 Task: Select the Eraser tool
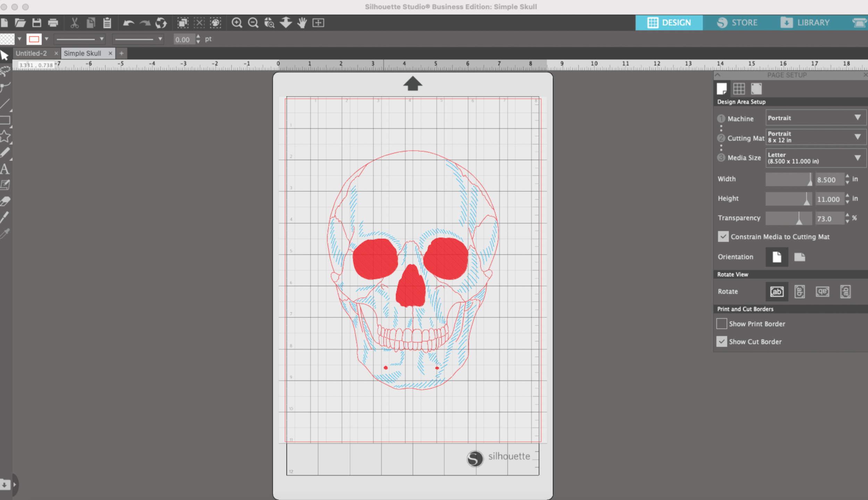(x=5, y=201)
